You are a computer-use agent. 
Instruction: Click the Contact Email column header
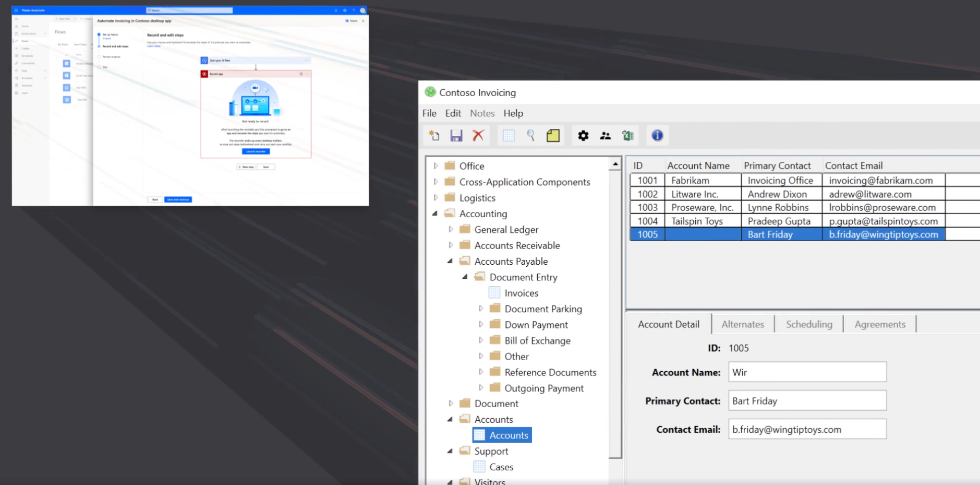(854, 165)
